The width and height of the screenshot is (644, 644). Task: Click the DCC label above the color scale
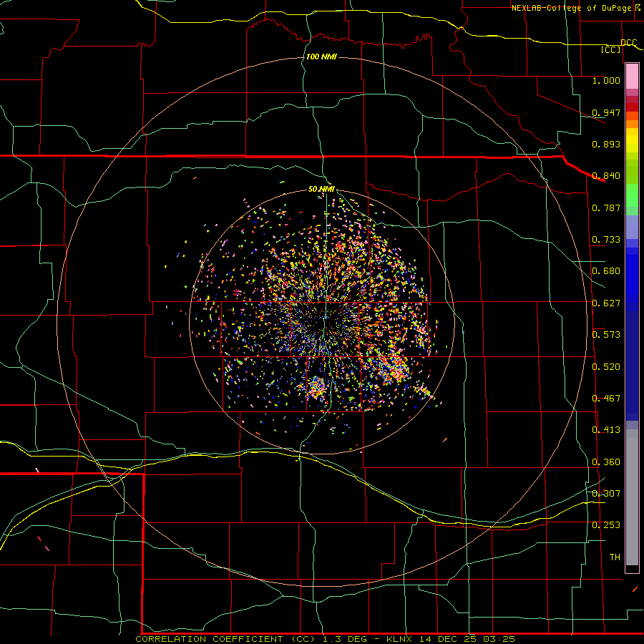click(x=628, y=42)
